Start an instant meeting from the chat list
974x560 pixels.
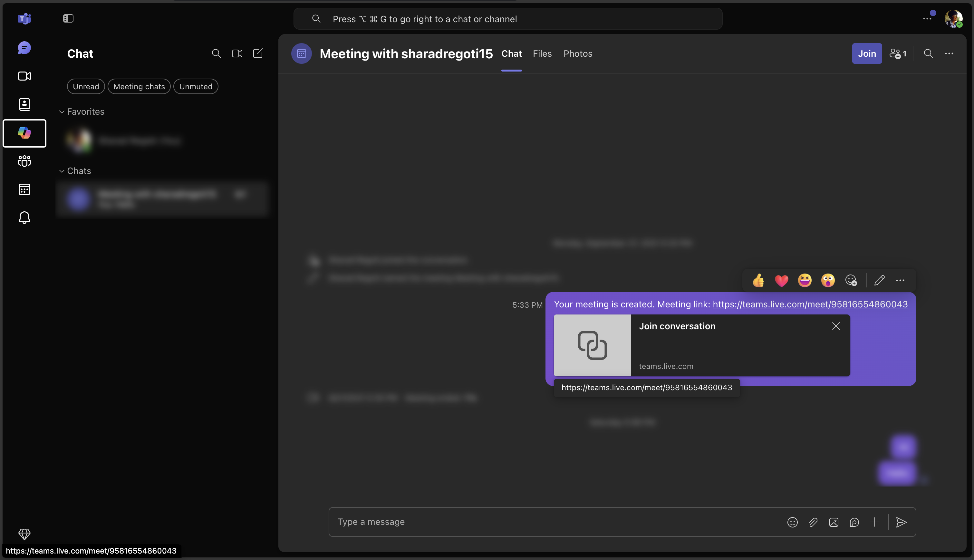[237, 53]
